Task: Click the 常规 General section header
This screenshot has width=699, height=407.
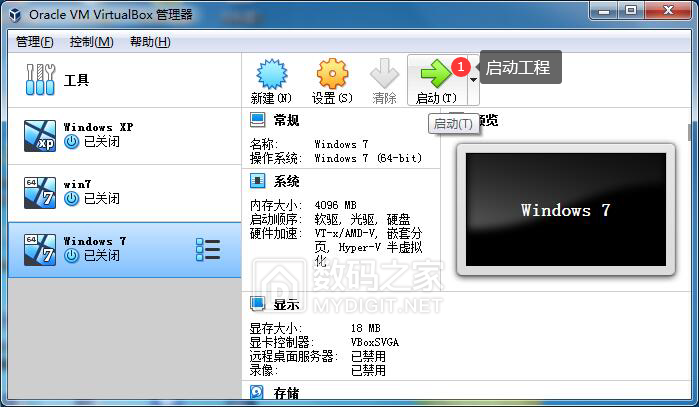Action: [x=286, y=121]
